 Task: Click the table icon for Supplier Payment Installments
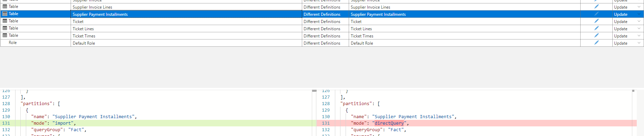(x=5, y=14)
